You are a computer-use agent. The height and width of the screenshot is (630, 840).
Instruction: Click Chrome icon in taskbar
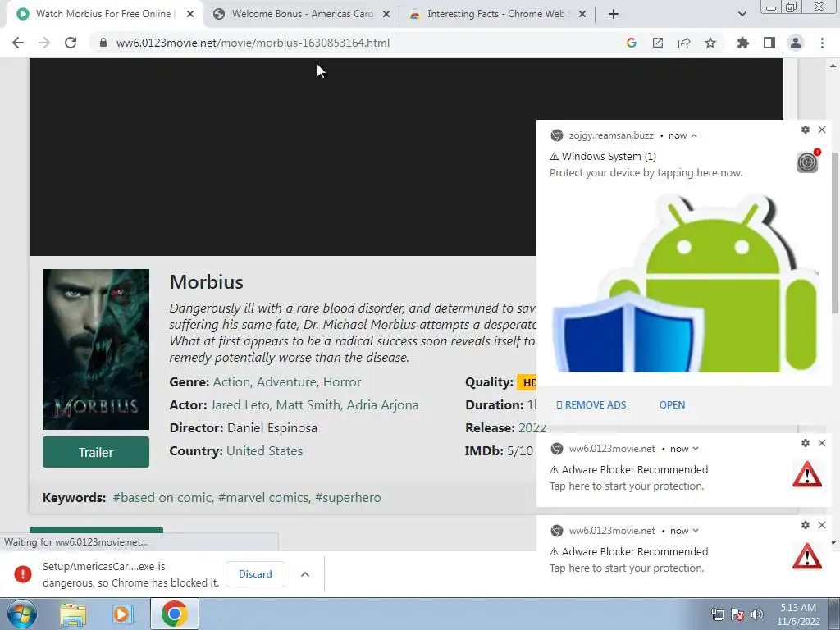(x=174, y=614)
